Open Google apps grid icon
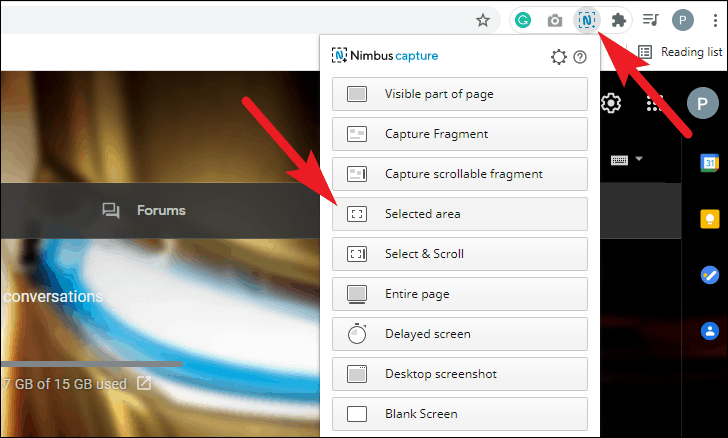Image resolution: width=728 pixels, height=438 pixels. (654, 103)
